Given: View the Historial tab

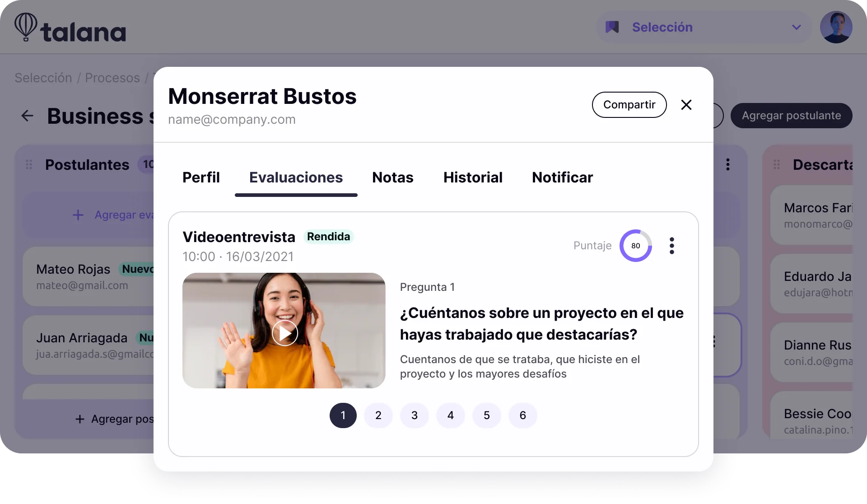Looking at the screenshot, I should point(473,177).
